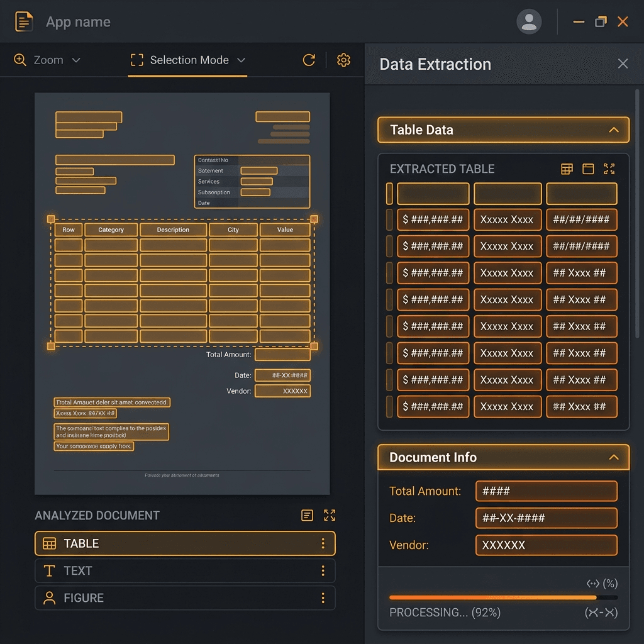Toggle row selector for second ##/##/#### row

pos(389,246)
